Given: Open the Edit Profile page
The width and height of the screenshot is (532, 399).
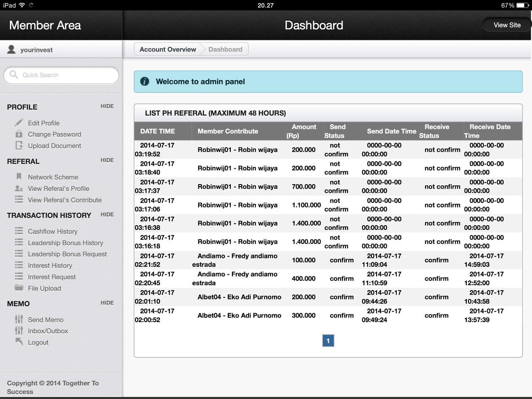Looking at the screenshot, I should click(44, 123).
